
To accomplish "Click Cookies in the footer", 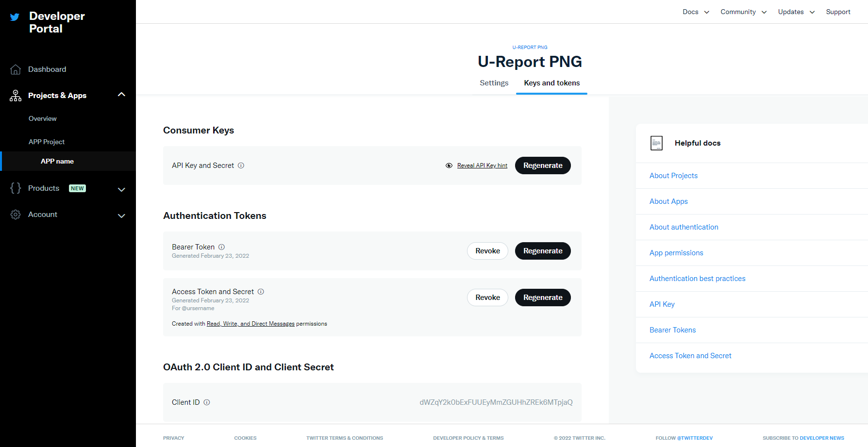I will (x=245, y=438).
